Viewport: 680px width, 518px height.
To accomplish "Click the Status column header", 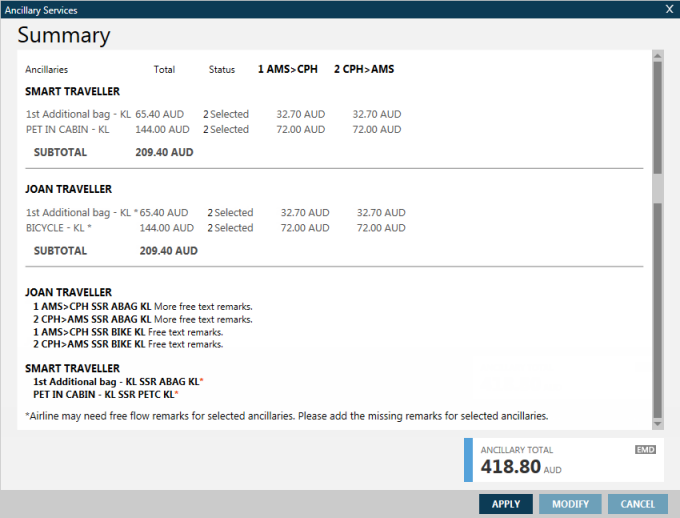I will pos(222,70).
